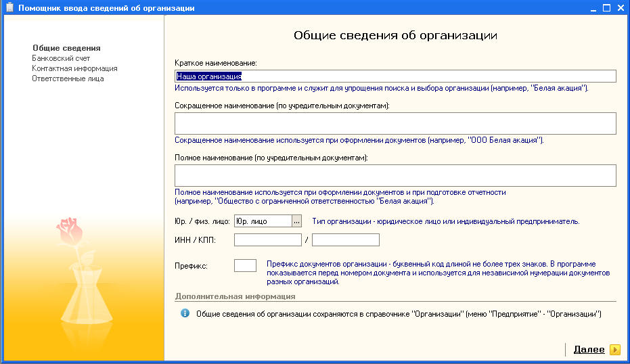The height and width of the screenshot is (364, 630).
Task: Select the ИНН input field
Action: [x=267, y=240]
